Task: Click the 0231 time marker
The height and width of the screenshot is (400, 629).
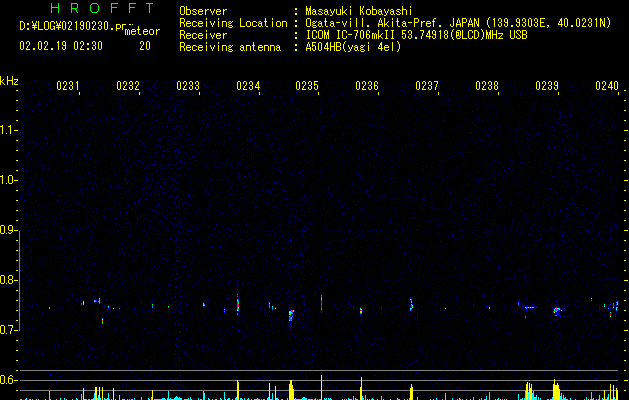Action: click(68, 85)
